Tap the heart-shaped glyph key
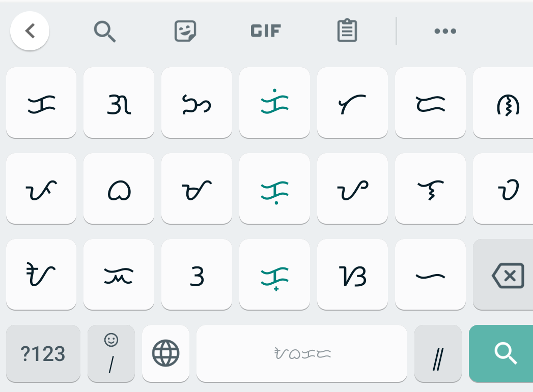Image resolution: width=533 pixels, height=392 pixels. (119, 189)
